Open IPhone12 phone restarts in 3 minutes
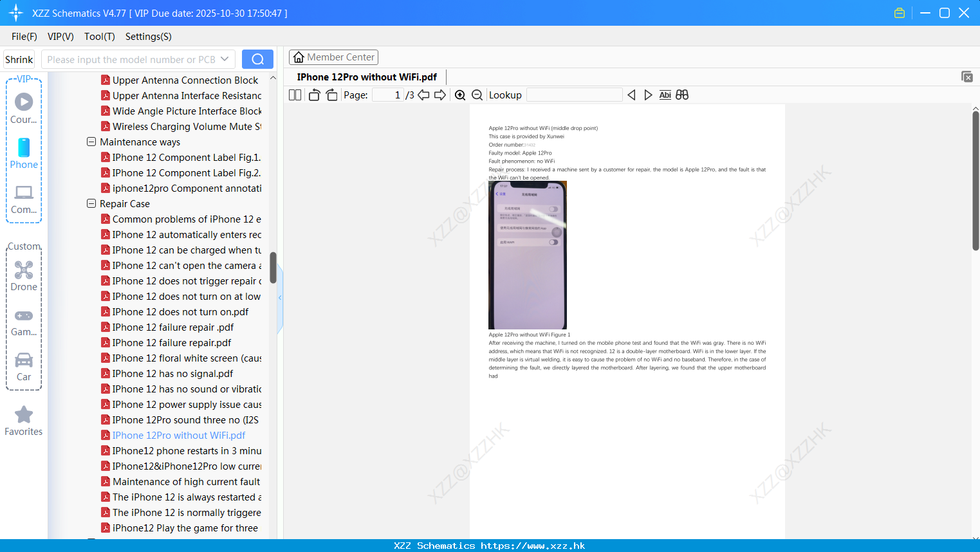 click(x=181, y=450)
